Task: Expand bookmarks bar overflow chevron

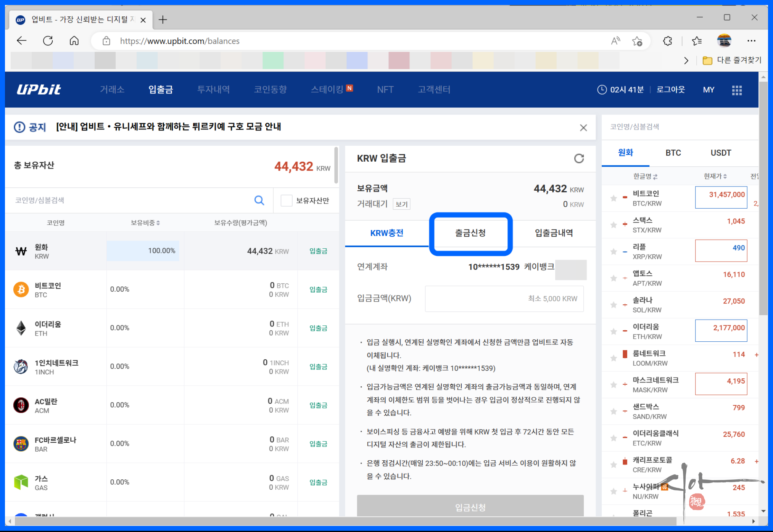Action: [686, 60]
